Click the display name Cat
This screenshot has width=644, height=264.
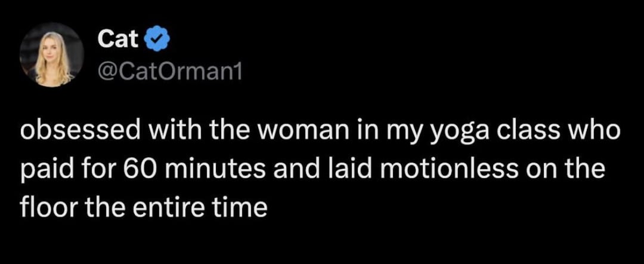[x=117, y=40]
